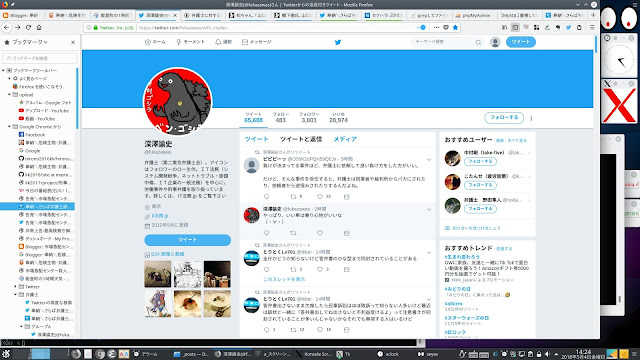640x360 pixels.
Task: Expand the Twitter bookmark folder
Action: [16, 287]
